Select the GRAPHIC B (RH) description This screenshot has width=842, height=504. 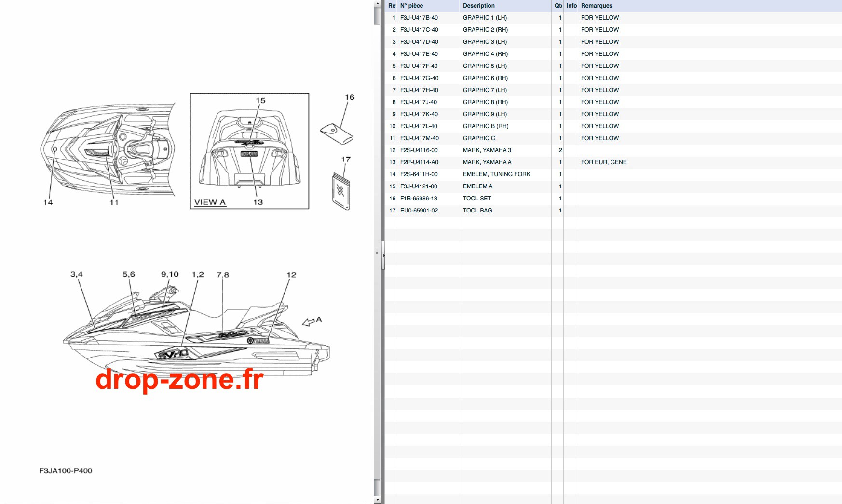[486, 126]
